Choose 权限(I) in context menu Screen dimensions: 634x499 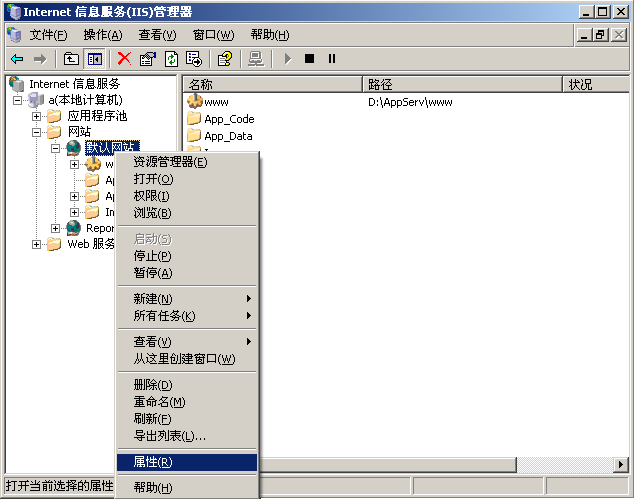[187, 196]
